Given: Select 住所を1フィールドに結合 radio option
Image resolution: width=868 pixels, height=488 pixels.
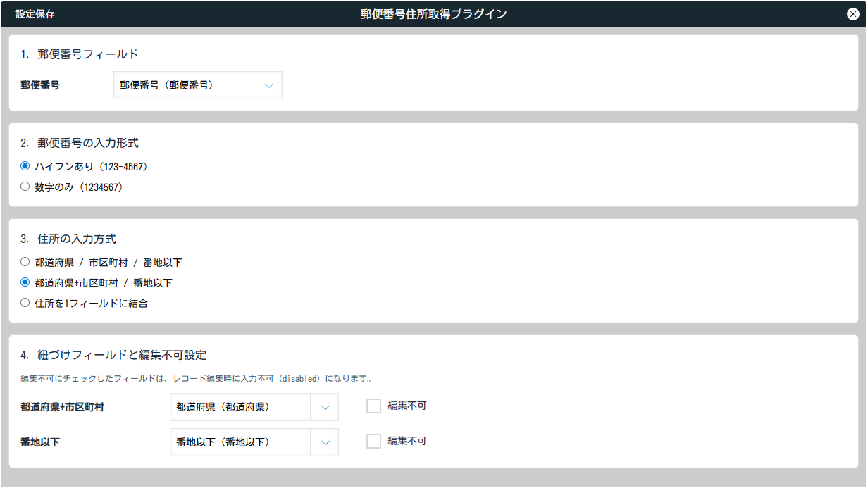Looking at the screenshot, I should tap(25, 303).
